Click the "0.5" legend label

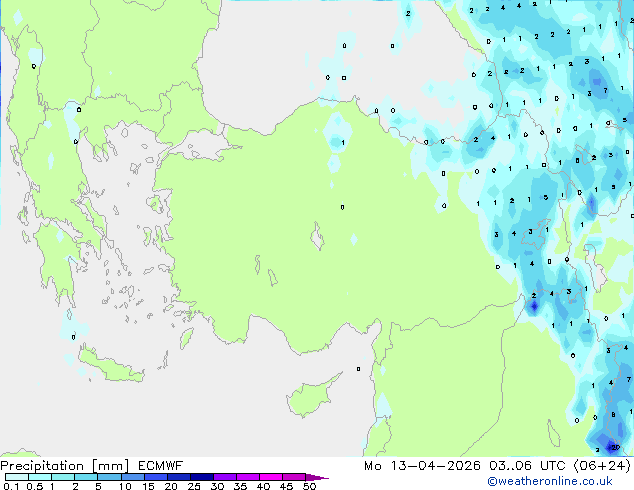point(34,486)
